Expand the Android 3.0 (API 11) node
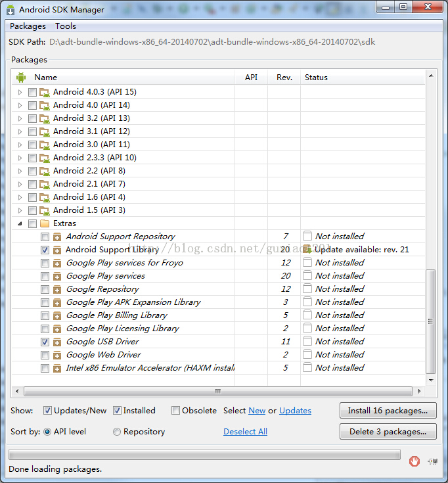Viewport: 448px width, 483px height. coord(20,145)
